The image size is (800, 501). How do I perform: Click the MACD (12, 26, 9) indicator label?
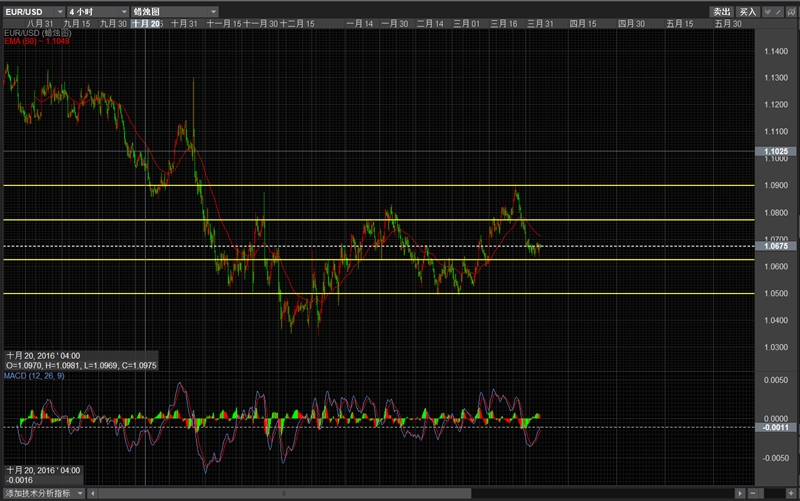pyautogui.click(x=34, y=376)
